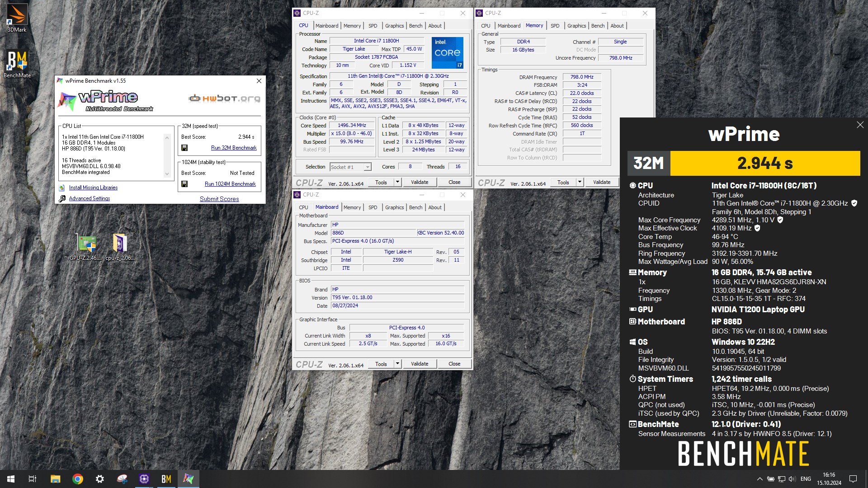Open the SPD tab in the Memory CPU-Z window

555,26
